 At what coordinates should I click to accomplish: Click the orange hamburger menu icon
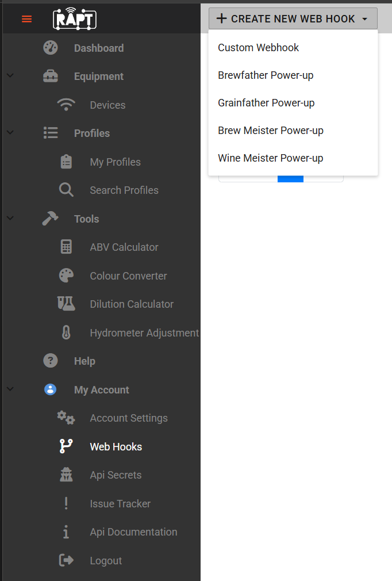click(x=26, y=19)
